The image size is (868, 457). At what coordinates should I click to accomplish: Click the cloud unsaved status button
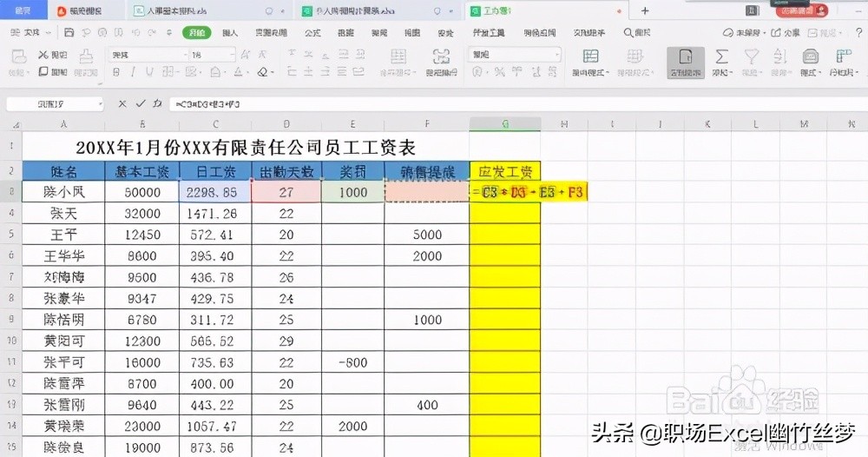pyautogui.click(x=744, y=33)
